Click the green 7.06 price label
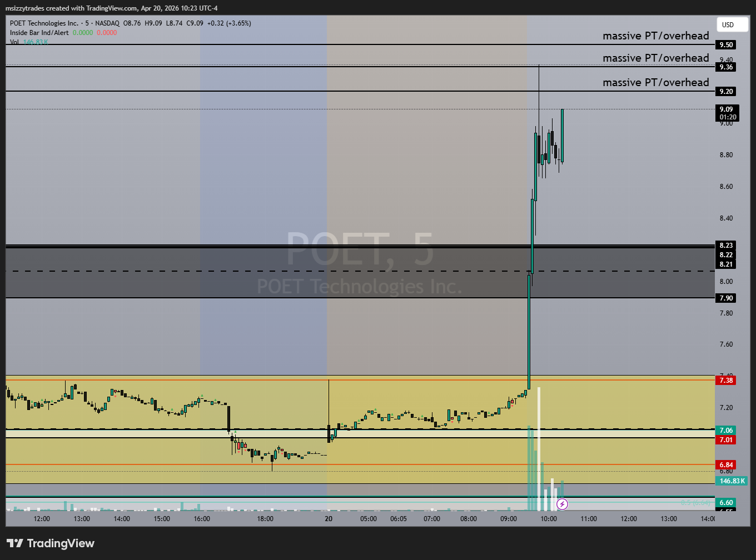The width and height of the screenshot is (756, 560). point(727,430)
